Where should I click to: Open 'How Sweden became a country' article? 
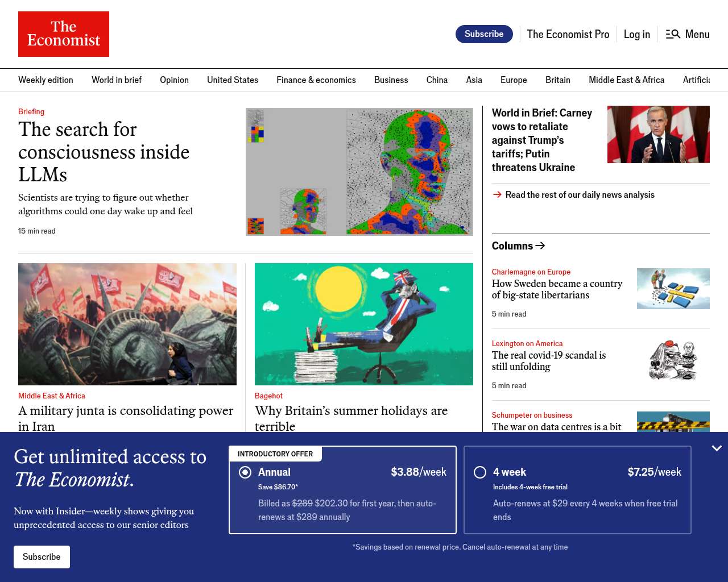point(557,289)
